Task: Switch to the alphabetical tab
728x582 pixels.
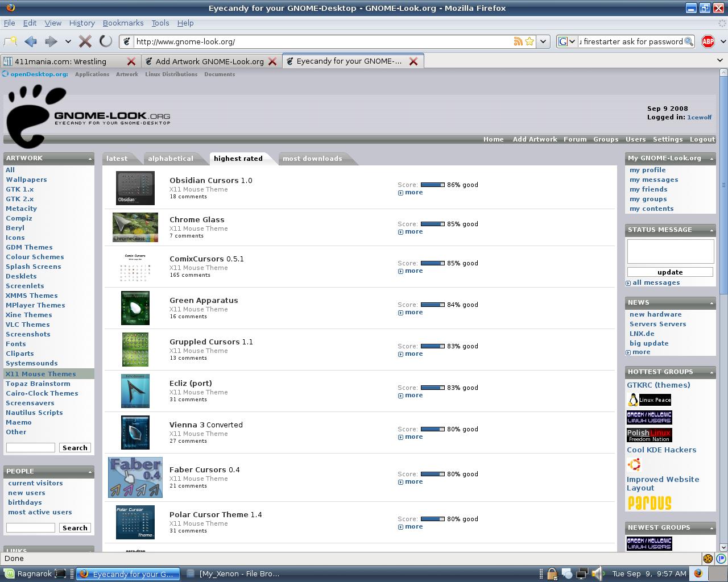Action: [x=171, y=159]
